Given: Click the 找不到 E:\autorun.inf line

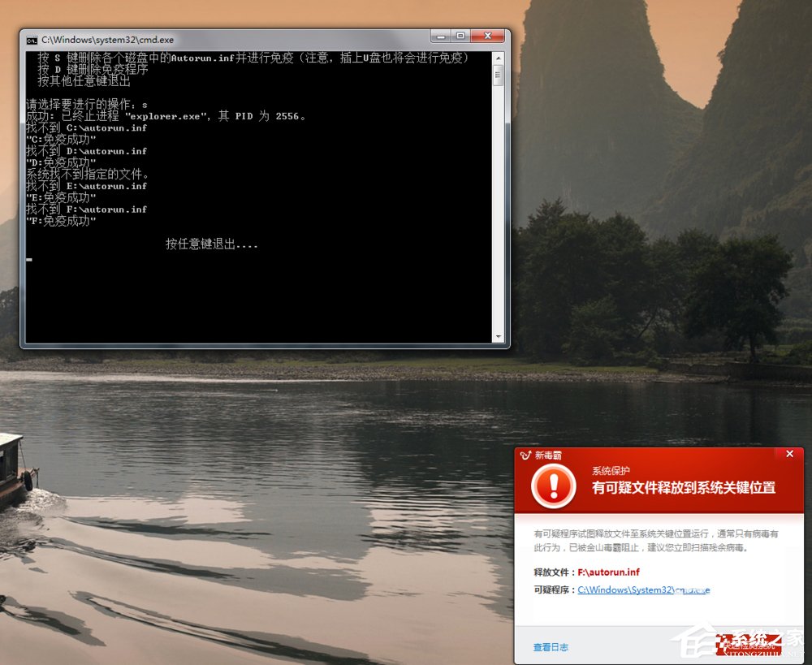Looking at the screenshot, I should (x=87, y=186).
